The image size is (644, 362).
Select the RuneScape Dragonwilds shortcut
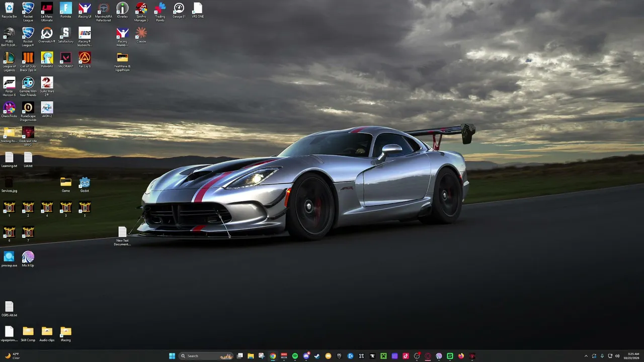click(28, 112)
